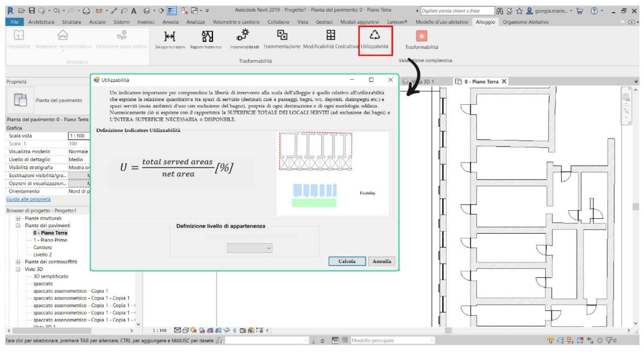Image resolution: width=644 pixels, height=352 pixels.
Task: Open the livello di appartenenza dropdown
Action: (x=250, y=248)
